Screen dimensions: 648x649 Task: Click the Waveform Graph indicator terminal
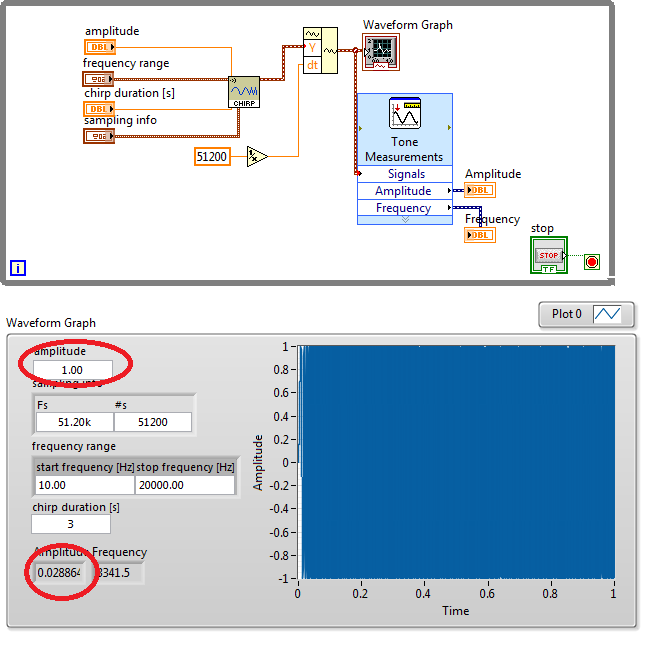tap(381, 52)
